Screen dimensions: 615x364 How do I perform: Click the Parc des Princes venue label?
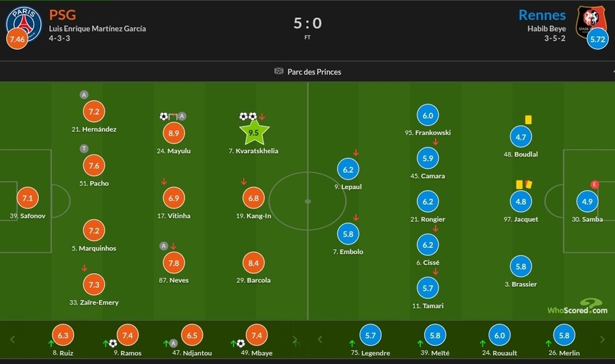(314, 72)
